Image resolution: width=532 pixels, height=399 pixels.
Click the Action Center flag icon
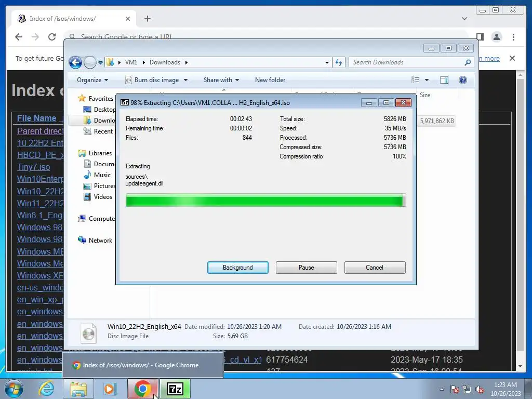click(454, 389)
